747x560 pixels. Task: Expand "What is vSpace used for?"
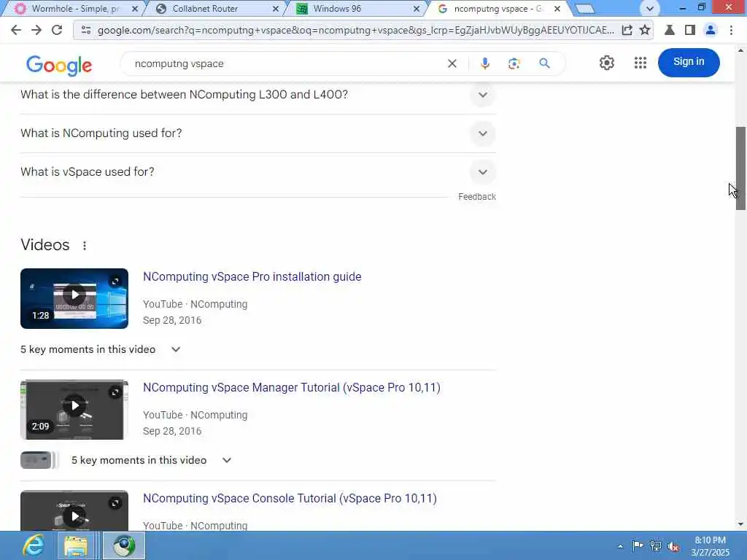pos(483,172)
